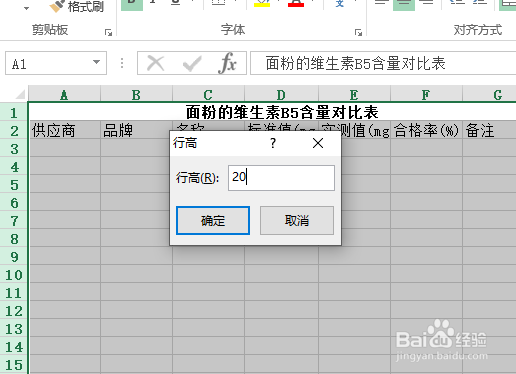Viewport: 516px width, 374px height.
Task: Select row 1 header
Action: (x=14, y=112)
